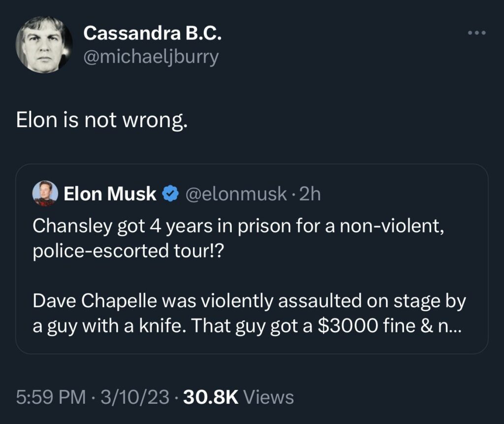Click the "Elon Musk" name in quoted tweet

tap(110, 194)
